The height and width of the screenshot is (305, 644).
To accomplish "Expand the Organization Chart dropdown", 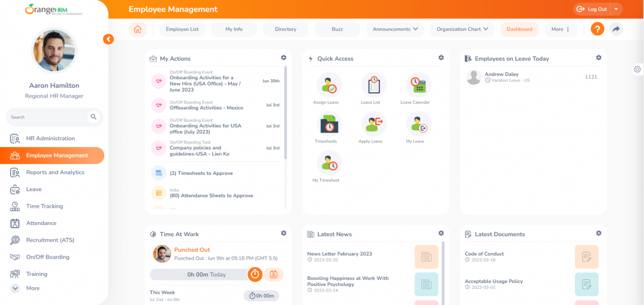I will (462, 29).
